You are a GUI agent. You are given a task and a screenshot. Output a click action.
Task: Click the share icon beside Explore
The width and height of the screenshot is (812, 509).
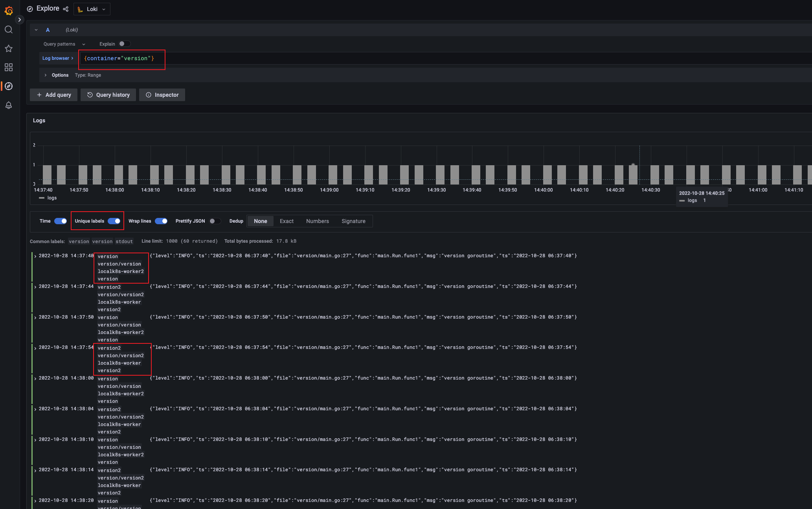coord(66,9)
